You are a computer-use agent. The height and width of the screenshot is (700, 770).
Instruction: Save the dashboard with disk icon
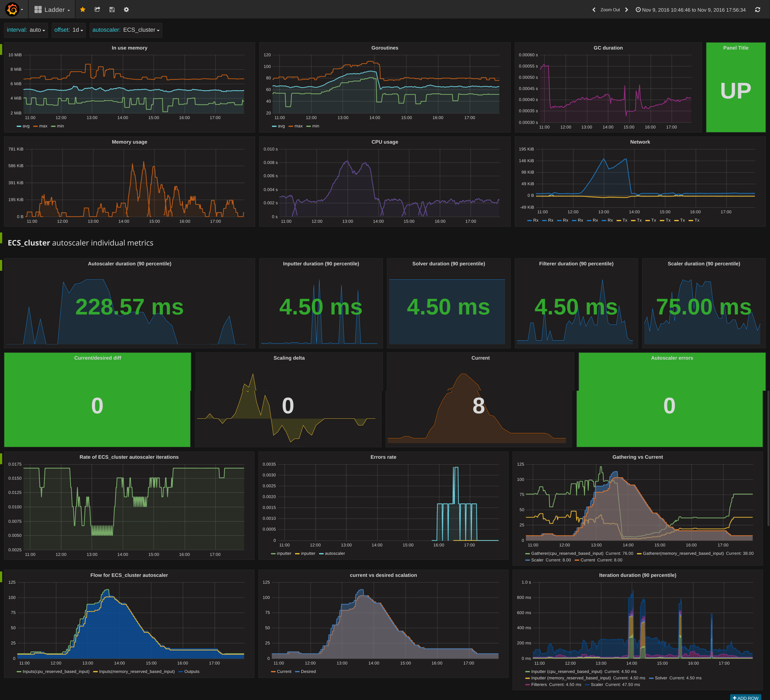pyautogui.click(x=112, y=10)
